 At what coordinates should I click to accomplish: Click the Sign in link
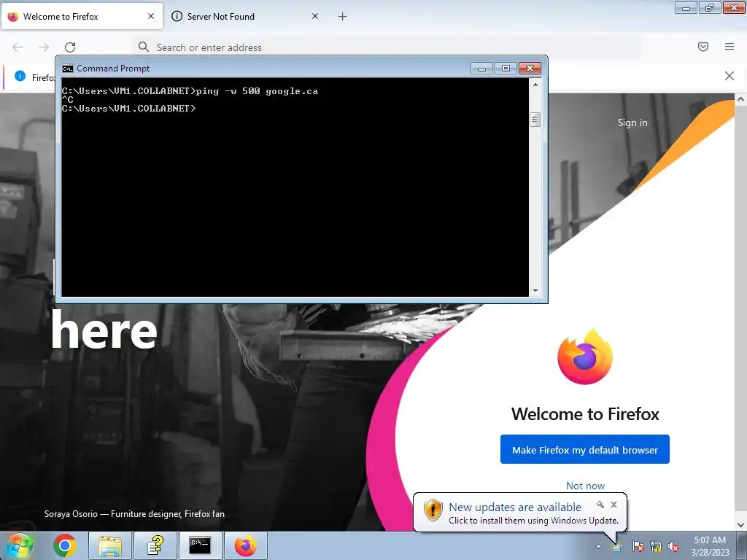(632, 122)
